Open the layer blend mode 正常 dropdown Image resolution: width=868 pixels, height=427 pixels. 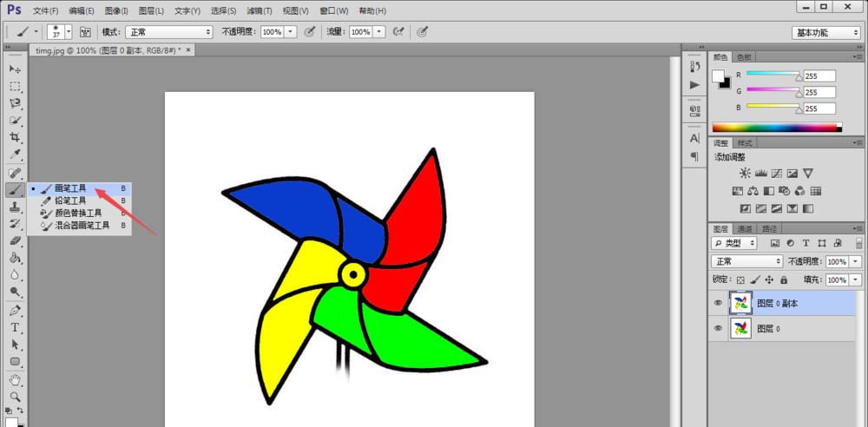tap(747, 261)
